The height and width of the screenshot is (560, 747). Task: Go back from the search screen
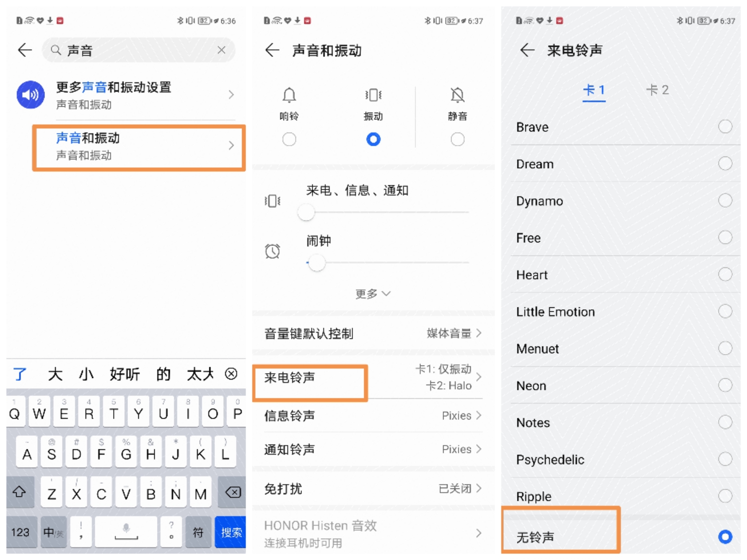click(25, 50)
